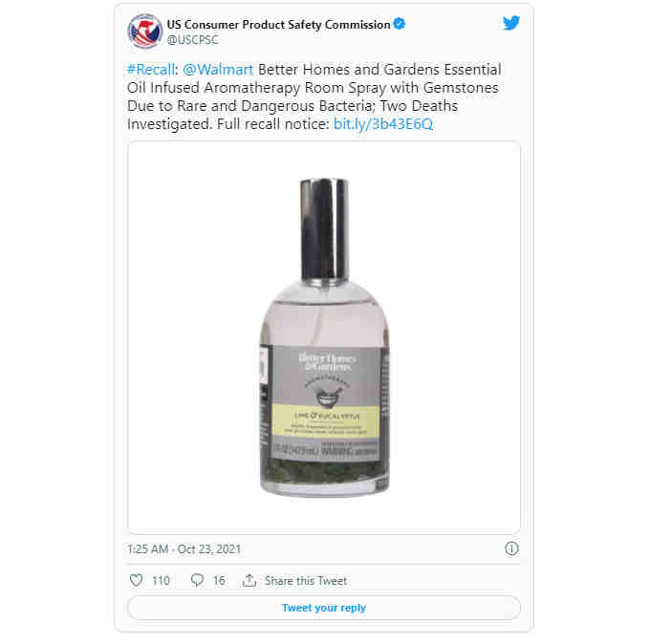Open the US Consumer Product Safety Commission name
Screen dimensions: 671x644
point(278,25)
